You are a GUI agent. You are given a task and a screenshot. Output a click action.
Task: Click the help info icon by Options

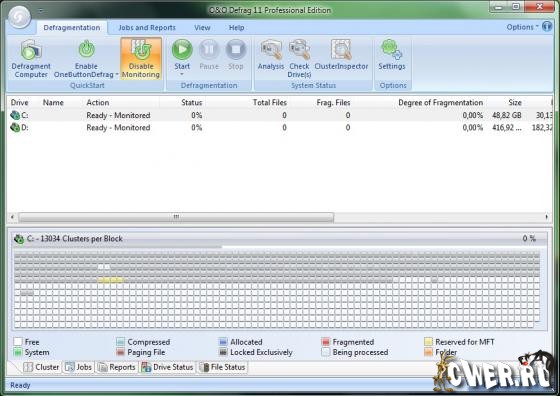click(x=547, y=26)
